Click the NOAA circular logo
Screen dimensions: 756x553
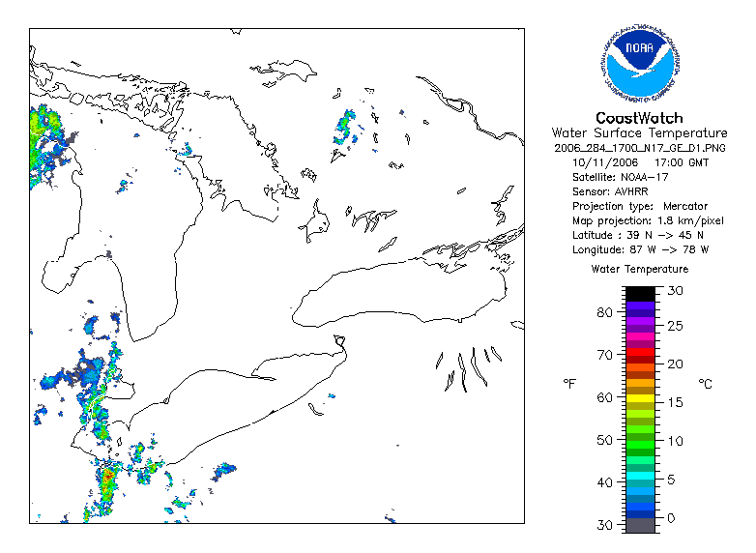click(x=640, y=62)
